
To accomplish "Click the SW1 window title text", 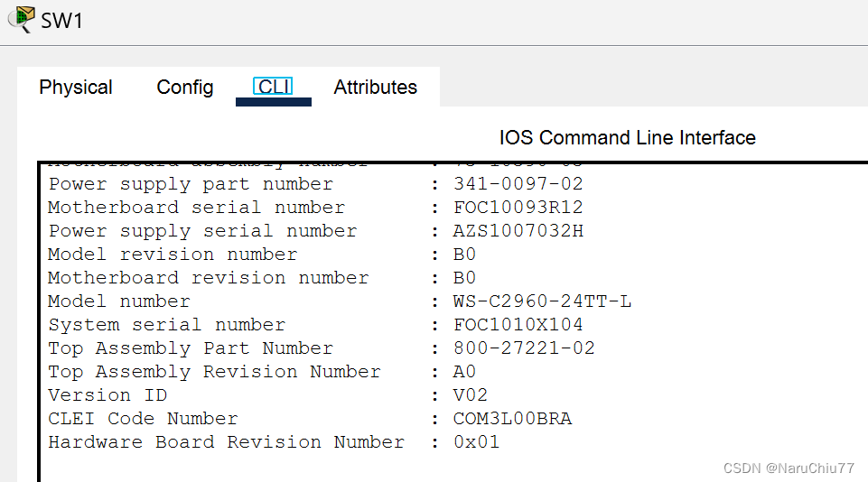I will [x=62, y=21].
